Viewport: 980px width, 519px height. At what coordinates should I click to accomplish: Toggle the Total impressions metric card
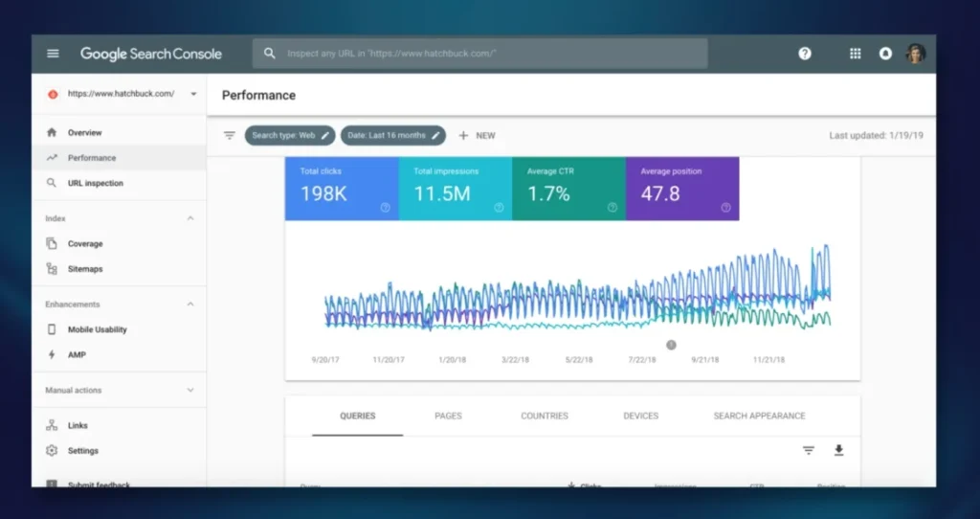pos(455,189)
